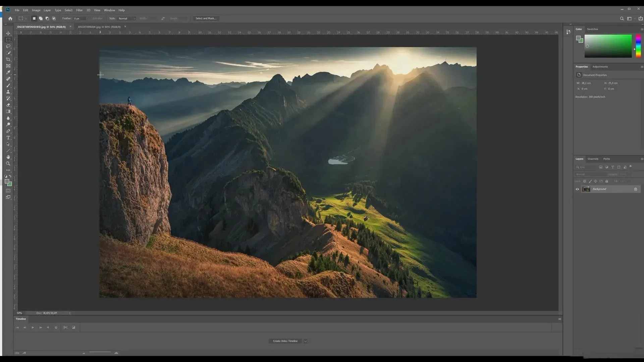Select the Clone Stamp tool
Viewport: 644px width, 362px height.
(x=8, y=92)
